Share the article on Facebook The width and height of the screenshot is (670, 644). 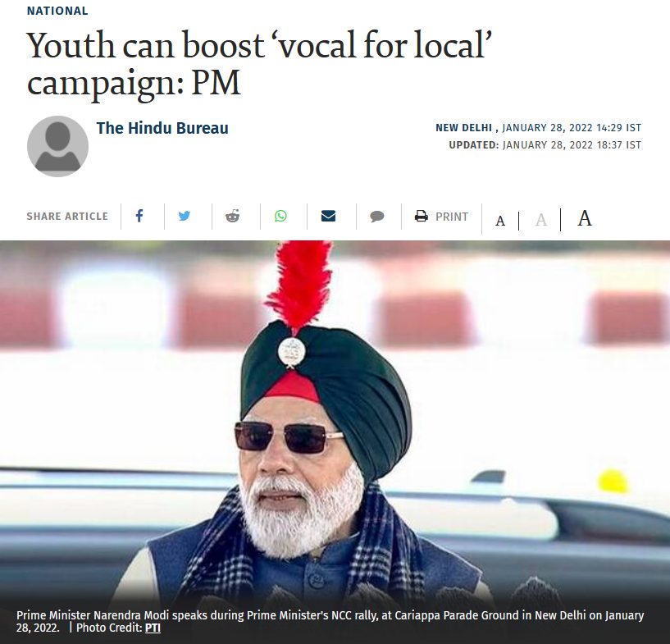tap(139, 217)
